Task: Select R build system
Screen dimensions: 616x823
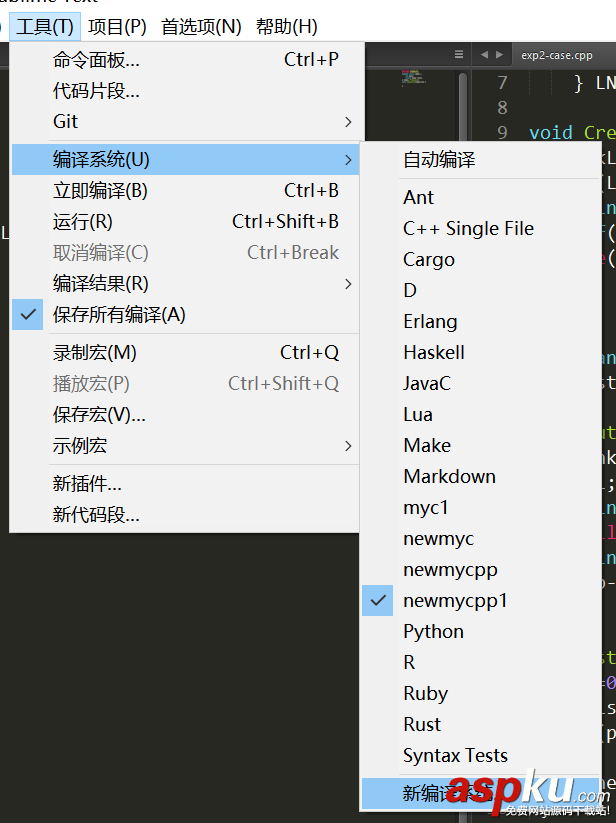Action: pyautogui.click(x=481, y=662)
